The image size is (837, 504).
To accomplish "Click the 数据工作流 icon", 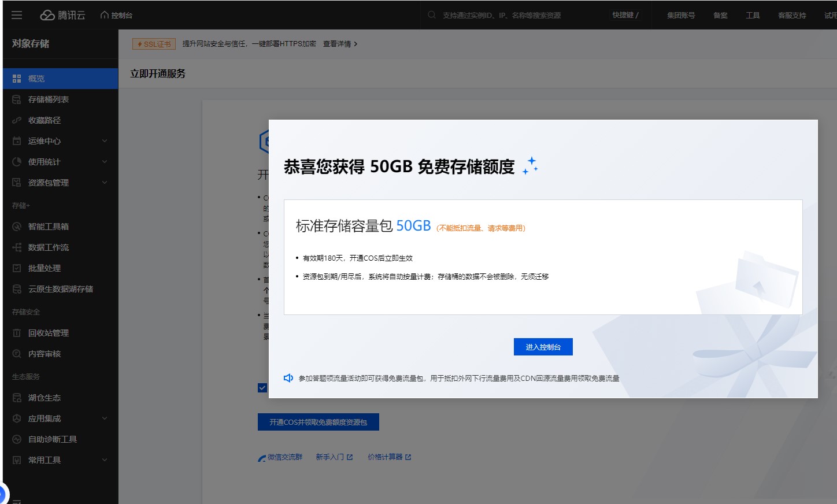I will 17,247.
